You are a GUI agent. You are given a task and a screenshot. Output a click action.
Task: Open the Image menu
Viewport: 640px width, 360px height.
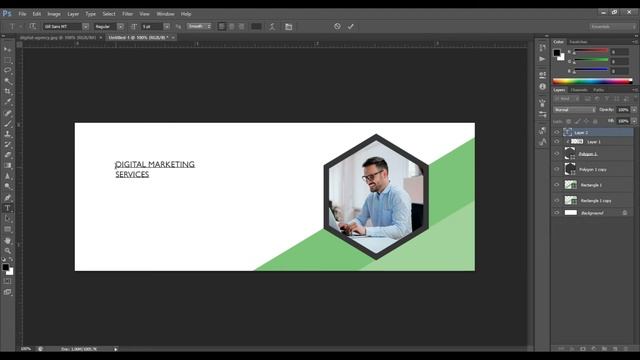54,14
